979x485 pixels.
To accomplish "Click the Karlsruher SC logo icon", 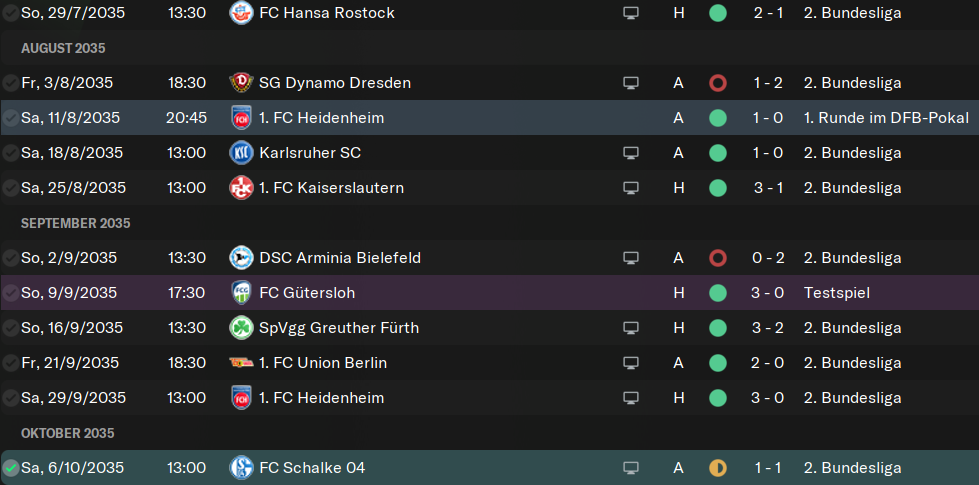I will (x=241, y=152).
